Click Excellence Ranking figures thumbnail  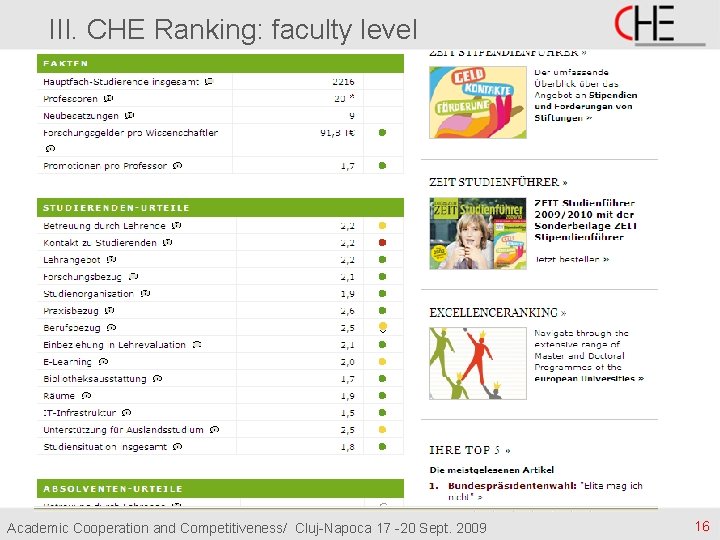(478, 363)
